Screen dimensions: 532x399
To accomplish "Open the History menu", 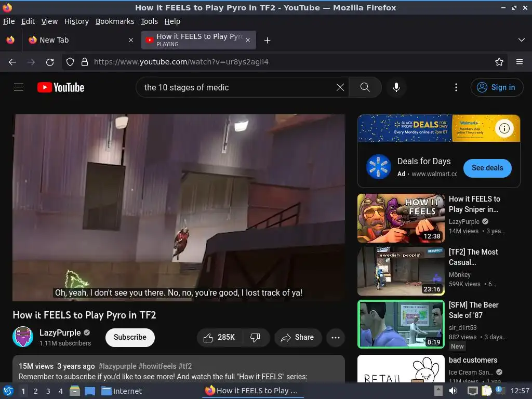I will [x=76, y=21].
